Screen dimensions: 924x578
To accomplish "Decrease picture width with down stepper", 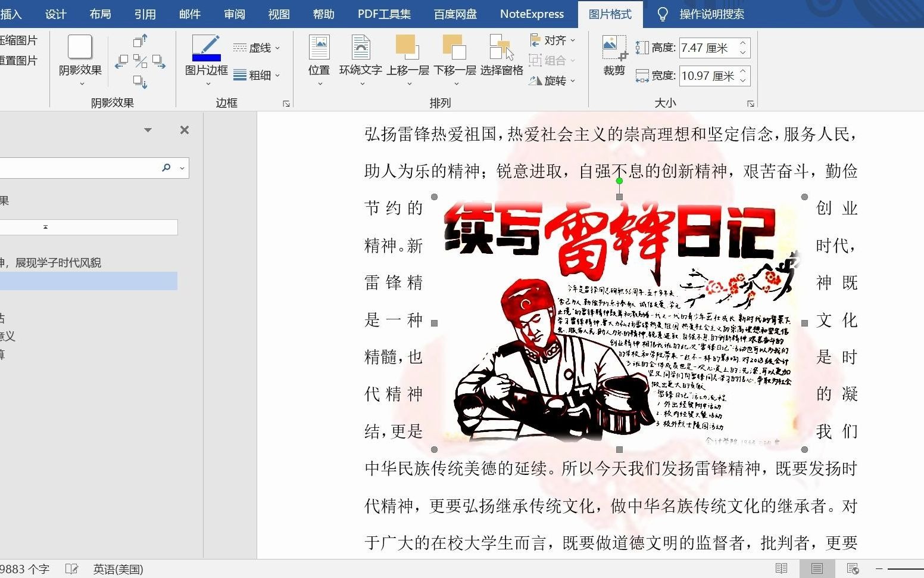I will 742,80.
